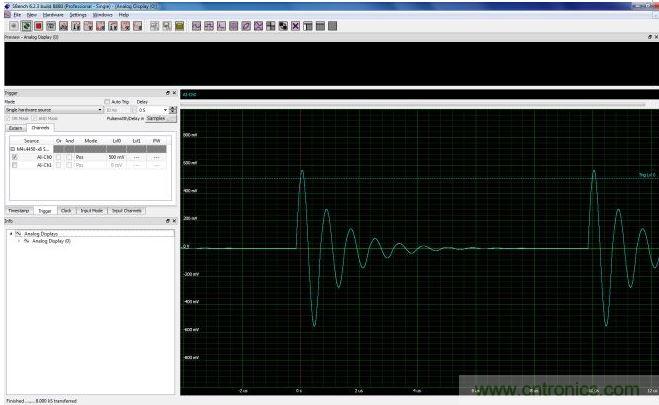Open the trigger Mode dropdown
This screenshot has width=659, height=405.
(100, 109)
